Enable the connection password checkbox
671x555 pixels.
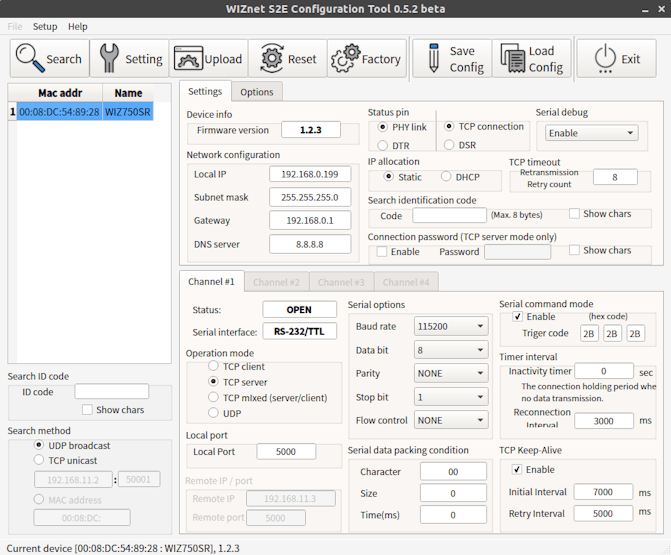382,252
